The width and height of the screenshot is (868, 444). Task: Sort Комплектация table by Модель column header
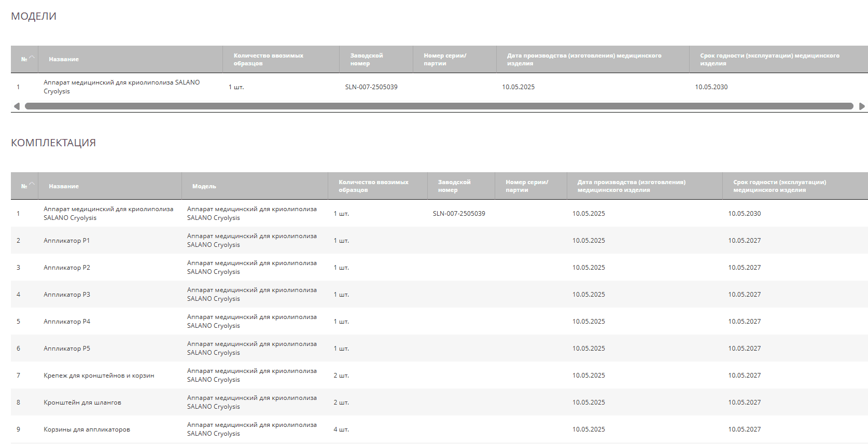click(x=204, y=186)
